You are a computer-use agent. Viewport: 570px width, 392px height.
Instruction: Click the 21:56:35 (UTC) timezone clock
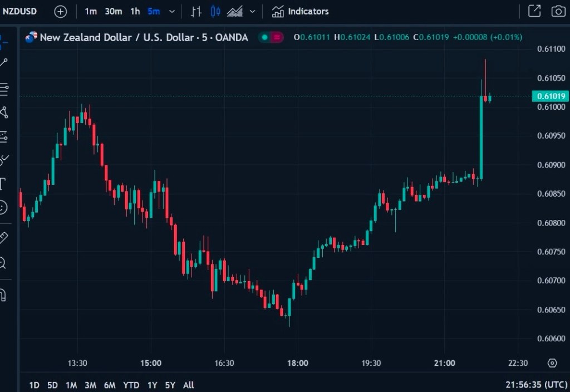[535, 385]
